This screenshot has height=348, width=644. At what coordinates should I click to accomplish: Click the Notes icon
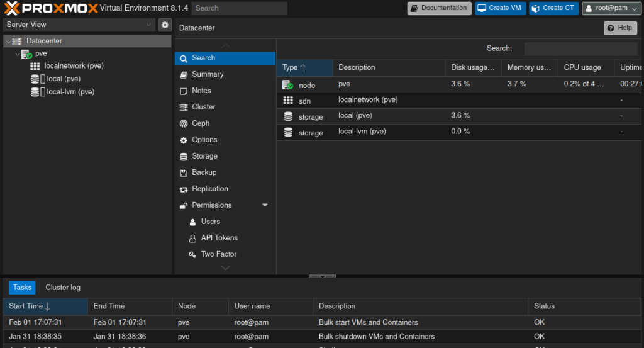coord(184,91)
